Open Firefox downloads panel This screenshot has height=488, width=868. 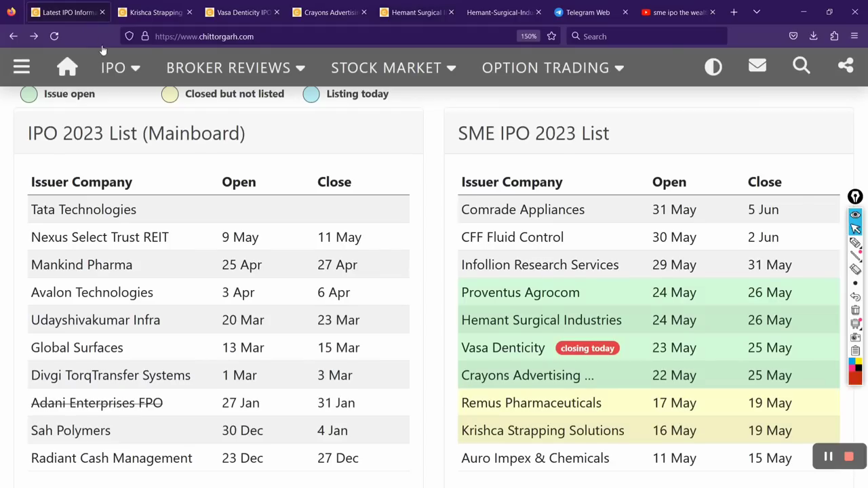click(x=813, y=36)
